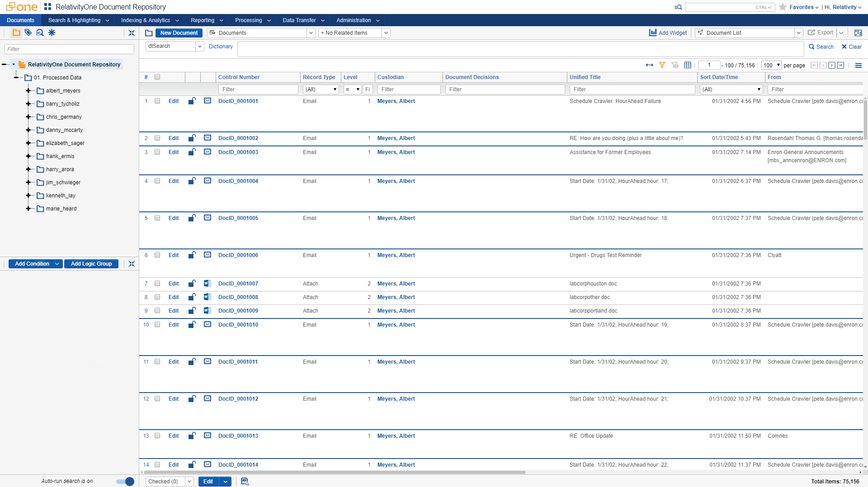Screen dimensions: 868x487
Task: Open the saved searches browser icon
Action: coord(40,33)
